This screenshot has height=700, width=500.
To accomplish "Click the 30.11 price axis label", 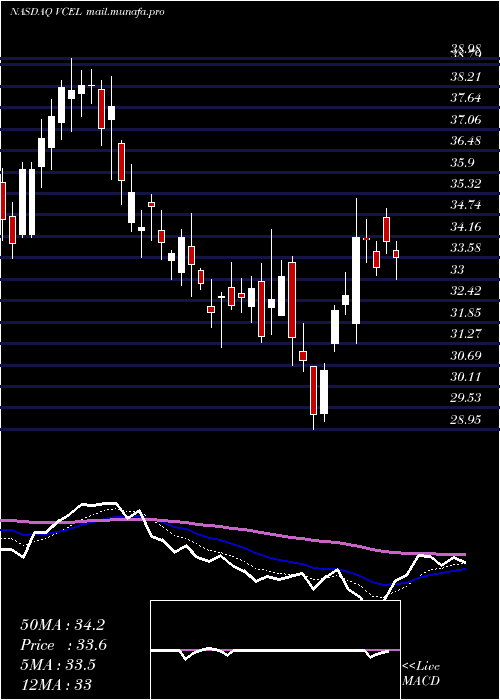I will [x=466, y=377].
